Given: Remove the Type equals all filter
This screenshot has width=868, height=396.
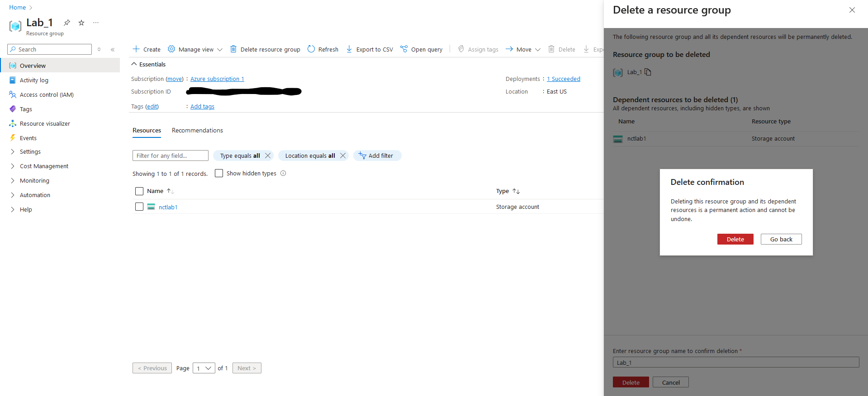Looking at the screenshot, I should click(268, 156).
